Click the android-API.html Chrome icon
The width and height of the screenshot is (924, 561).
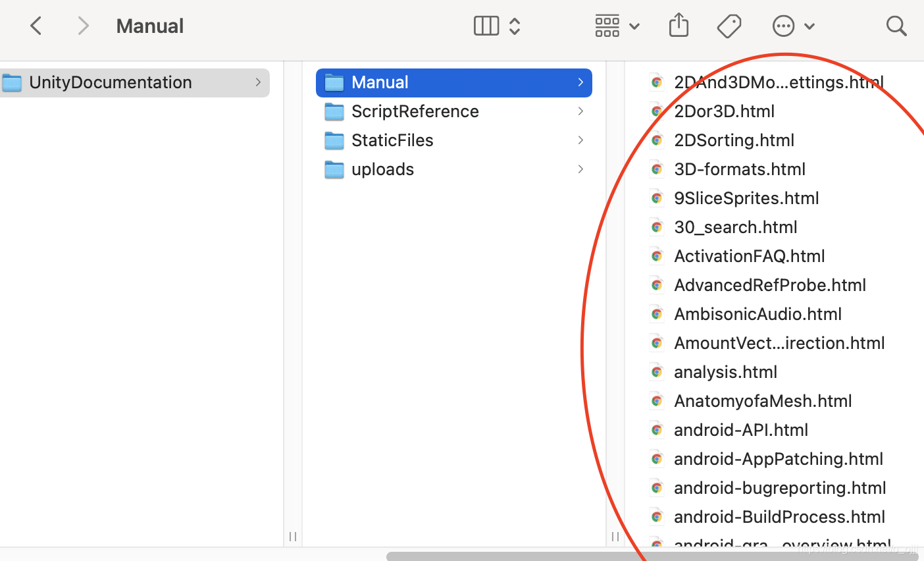click(656, 430)
